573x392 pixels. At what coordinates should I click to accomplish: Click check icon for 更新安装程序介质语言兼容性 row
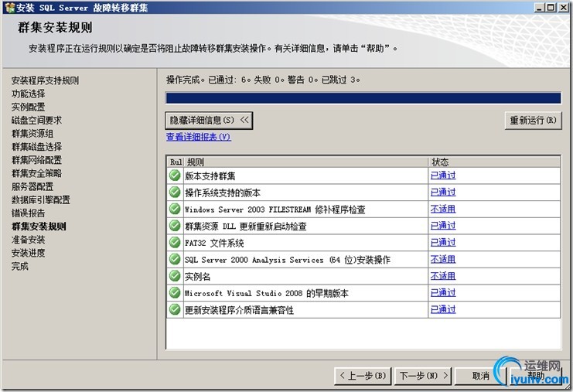tap(175, 310)
